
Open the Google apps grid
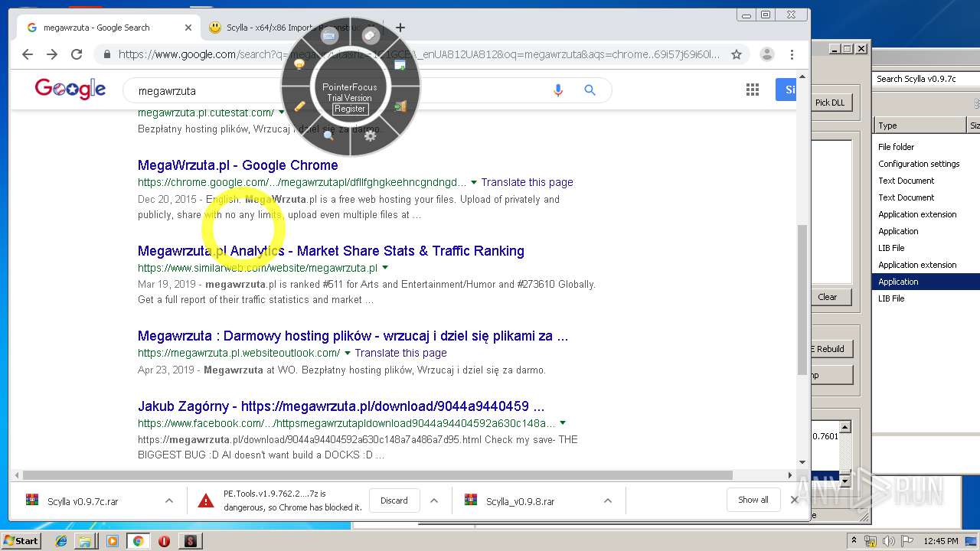tap(753, 90)
